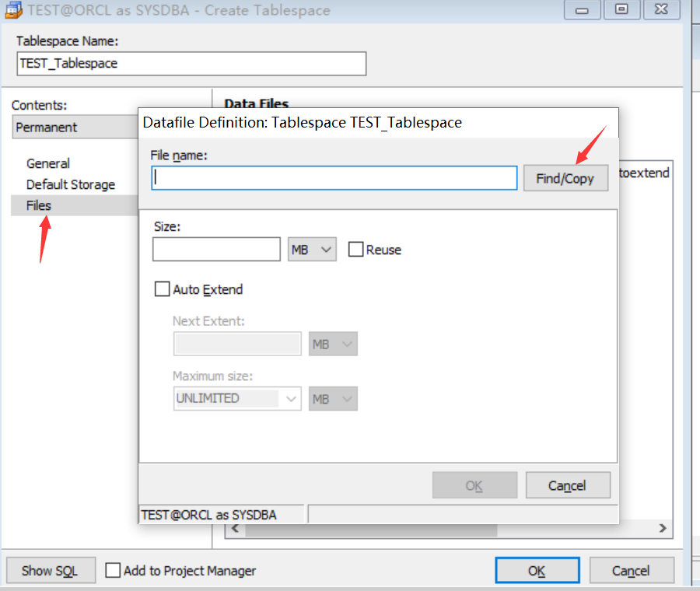Click the Next Extent input field

coord(237,344)
